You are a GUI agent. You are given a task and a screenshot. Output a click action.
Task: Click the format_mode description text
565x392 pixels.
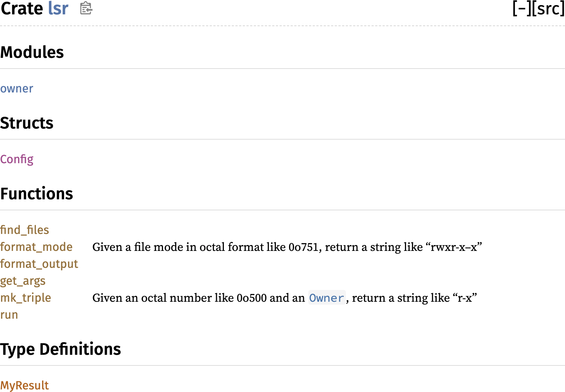pos(287,247)
